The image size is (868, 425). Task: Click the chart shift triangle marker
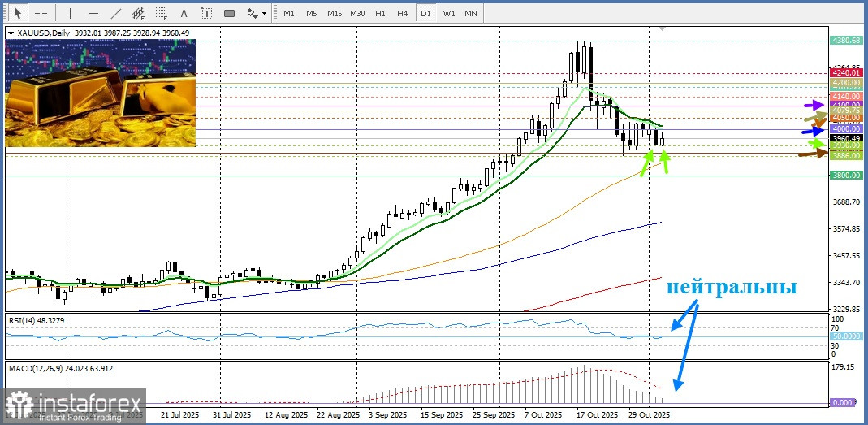[663, 29]
